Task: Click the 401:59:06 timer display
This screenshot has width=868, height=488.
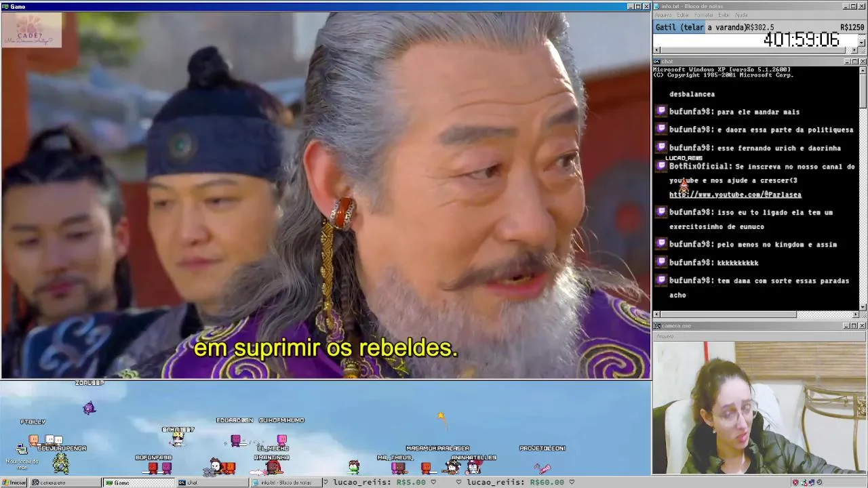Action: click(802, 40)
